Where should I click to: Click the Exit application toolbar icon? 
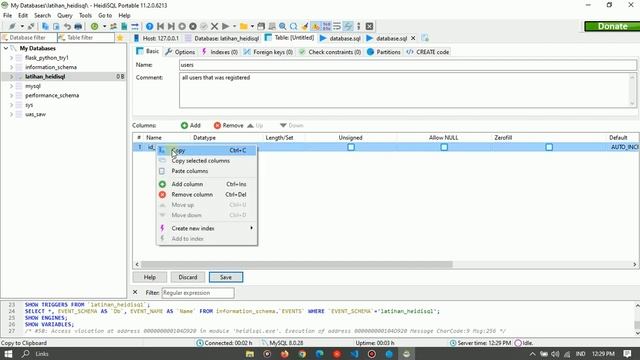click(369, 26)
